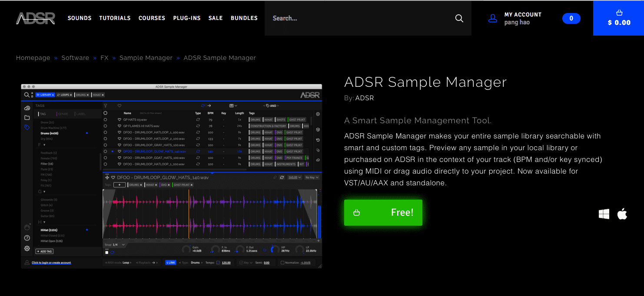Click the blue loop sync icon in list toolbar
The width and height of the screenshot is (644, 296).
[x=203, y=105]
